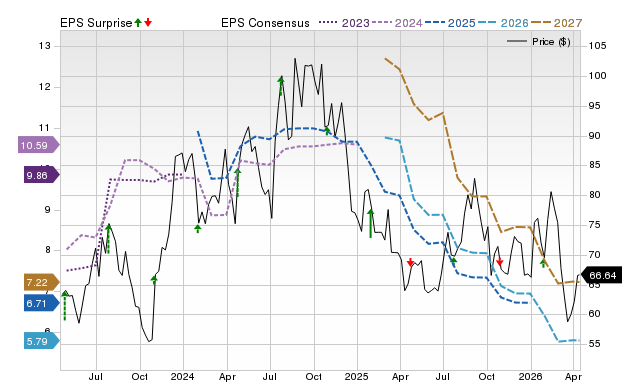Click the green beat arrow in February 2024
640x382 pixels.
pos(198,229)
